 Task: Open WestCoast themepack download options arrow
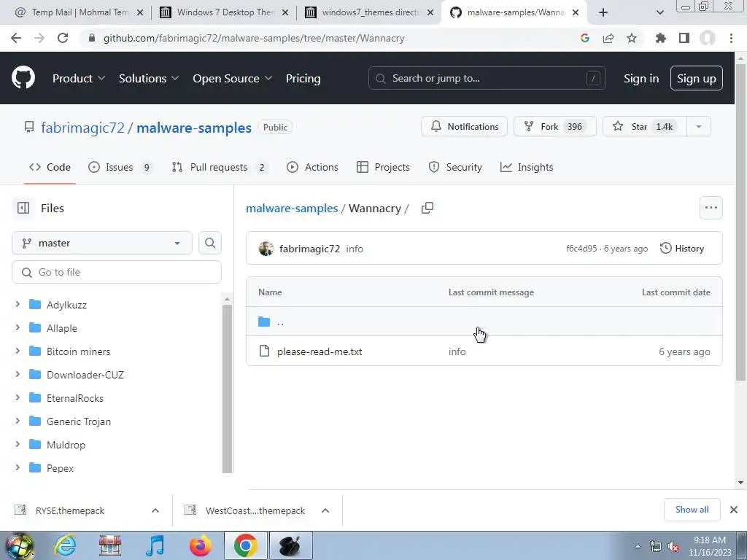tap(325, 510)
